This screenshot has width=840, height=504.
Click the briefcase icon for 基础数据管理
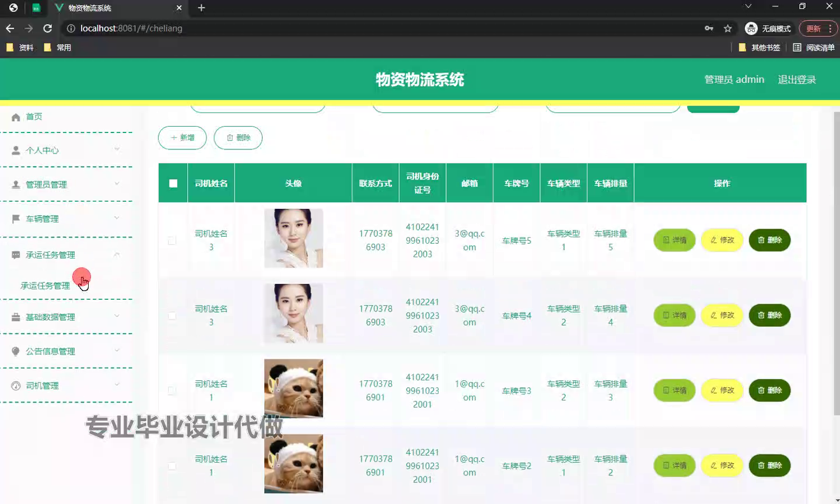pos(16,317)
